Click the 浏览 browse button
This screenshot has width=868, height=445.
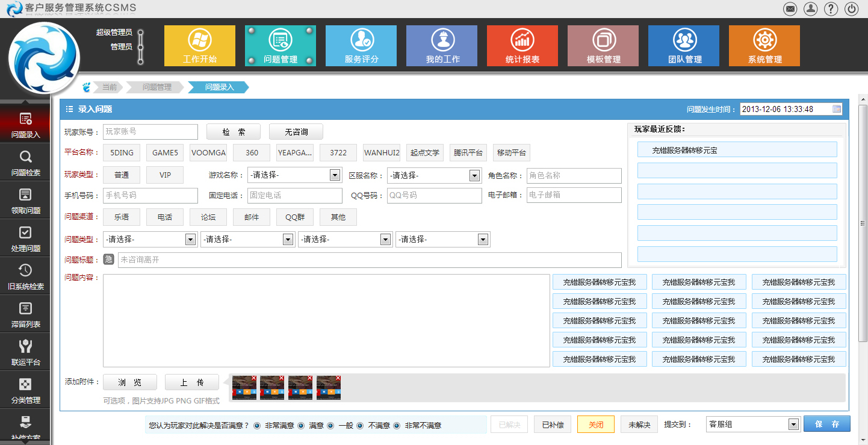pos(130,382)
